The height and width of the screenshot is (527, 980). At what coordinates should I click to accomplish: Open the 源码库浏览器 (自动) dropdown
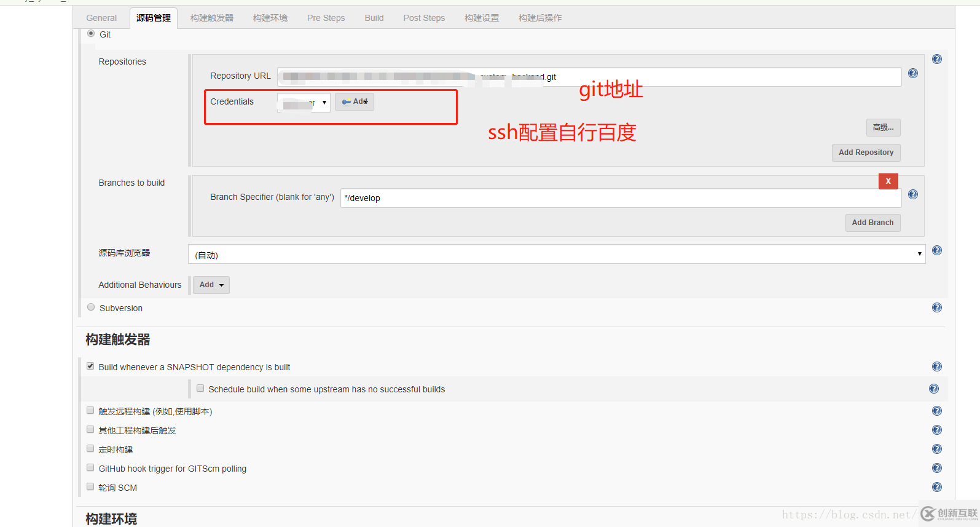tap(557, 255)
